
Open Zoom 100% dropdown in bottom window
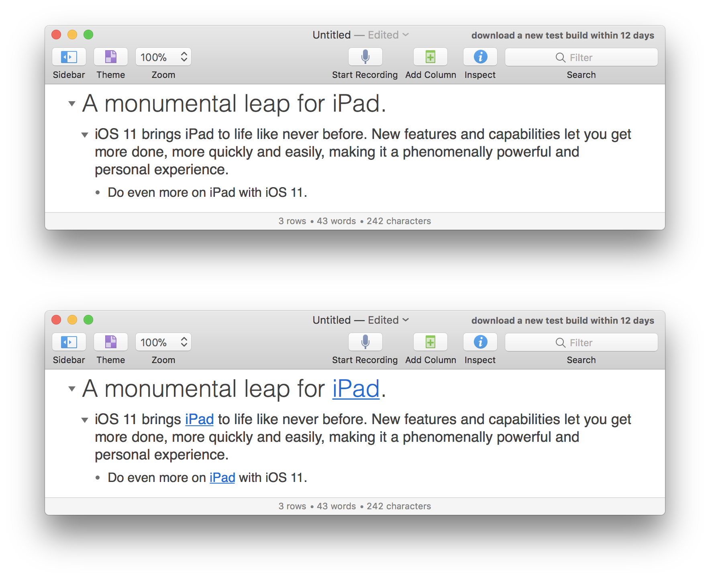(163, 342)
